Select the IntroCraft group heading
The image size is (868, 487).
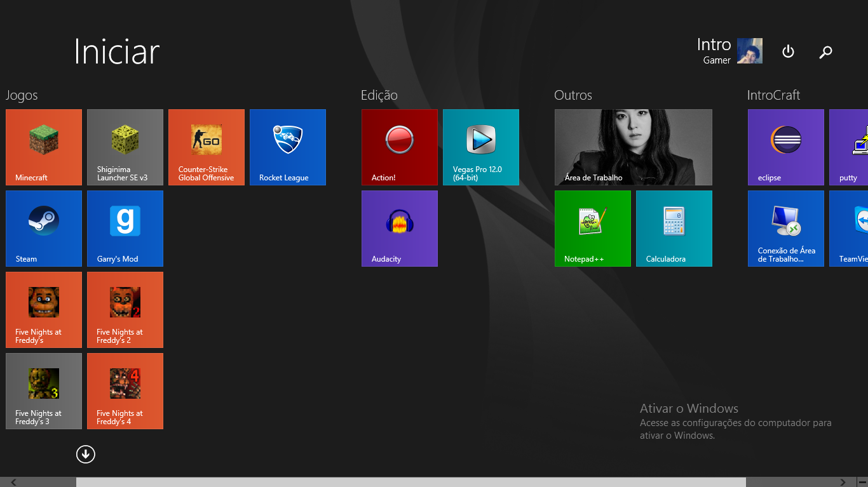[x=773, y=95]
